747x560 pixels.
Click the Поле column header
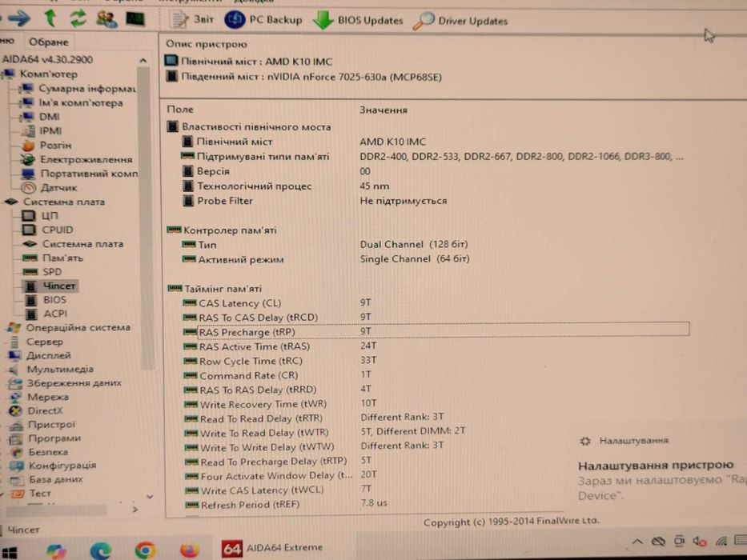coord(180,110)
